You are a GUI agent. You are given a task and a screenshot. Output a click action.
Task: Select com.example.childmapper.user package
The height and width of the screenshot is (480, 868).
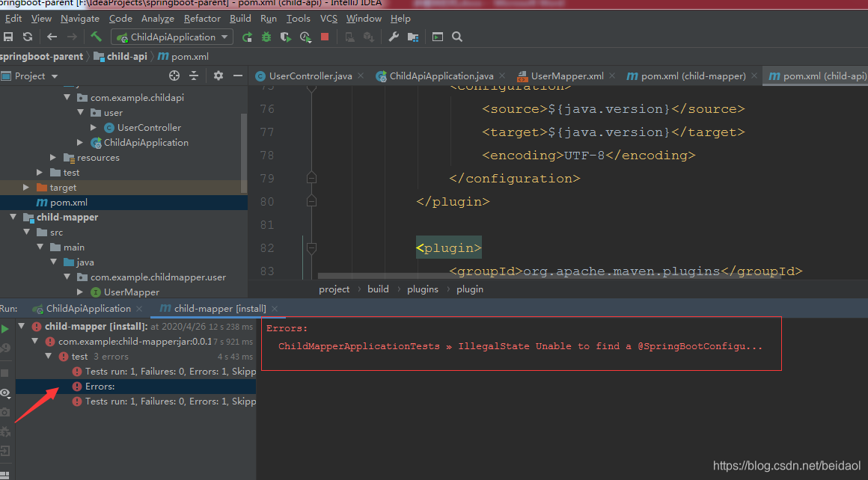coord(159,277)
